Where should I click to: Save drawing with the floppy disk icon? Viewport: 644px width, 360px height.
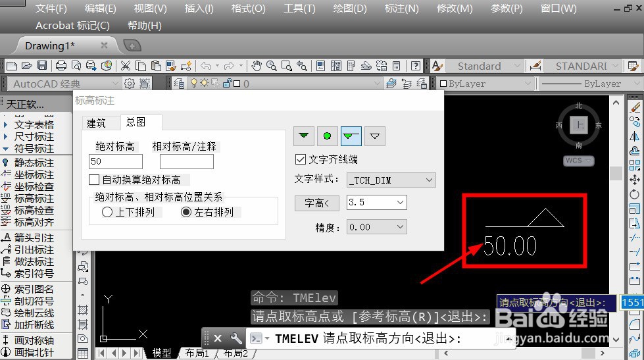coord(42,66)
